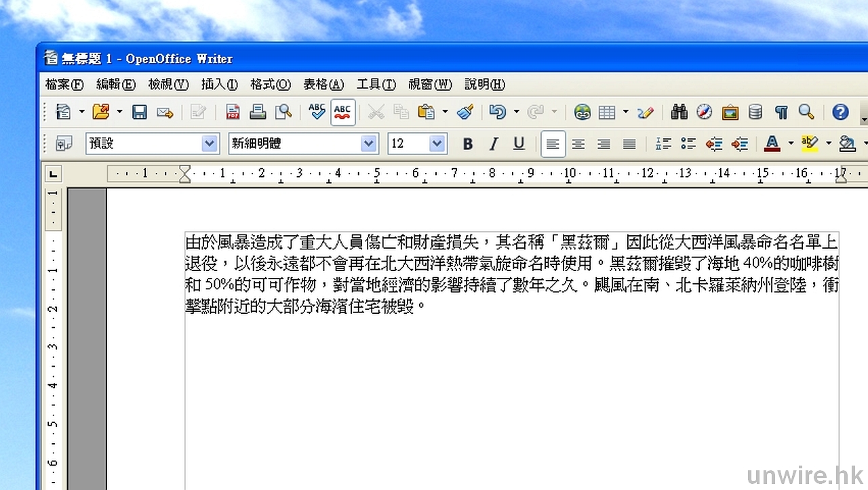
Task: Click the Save document icon
Action: (140, 112)
